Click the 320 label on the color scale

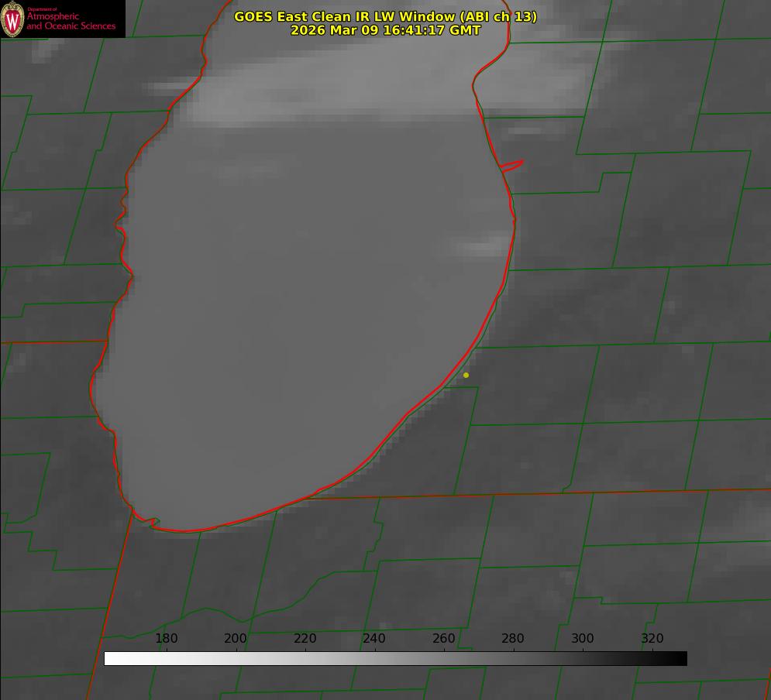pyautogui.click(x=652, y=639)
